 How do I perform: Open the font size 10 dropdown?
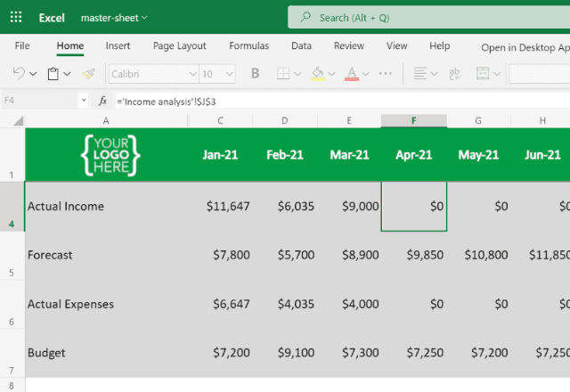(230, 74)
